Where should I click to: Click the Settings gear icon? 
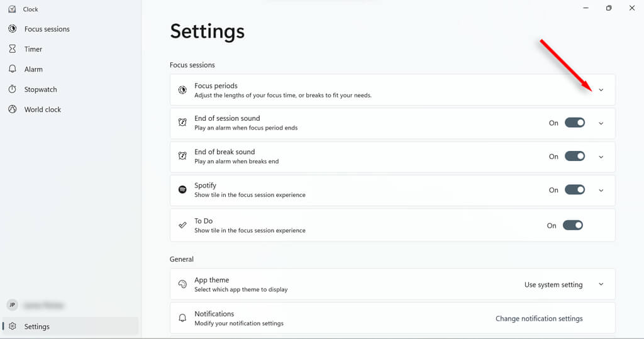12,326
